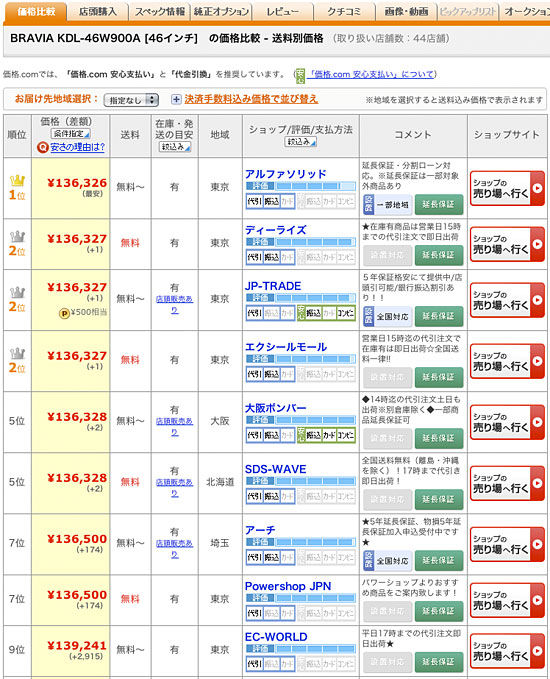Viewport: 550px width, 679px height.
Task: Click the ¥139,241 price of EC-WORLD
Action: [77, 646]
